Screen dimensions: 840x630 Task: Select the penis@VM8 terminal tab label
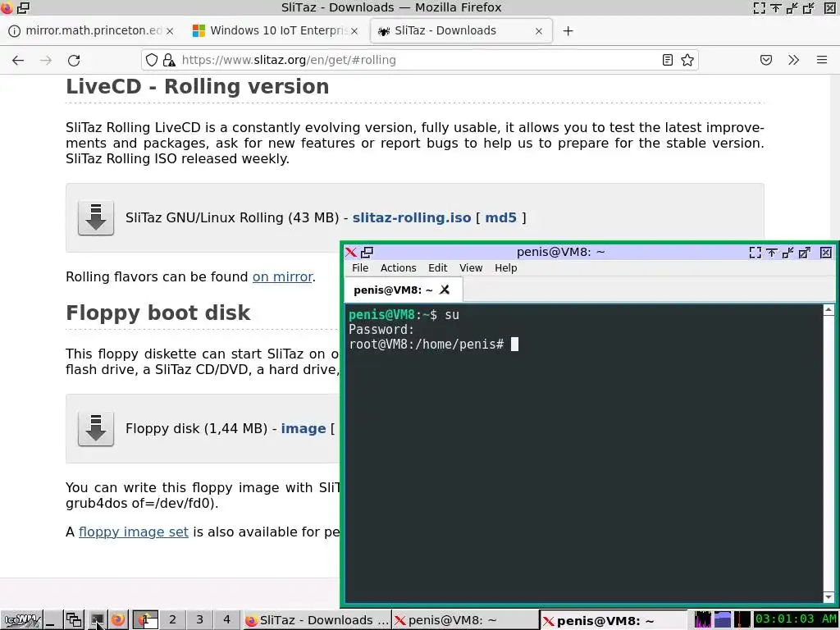pos(393,290)
